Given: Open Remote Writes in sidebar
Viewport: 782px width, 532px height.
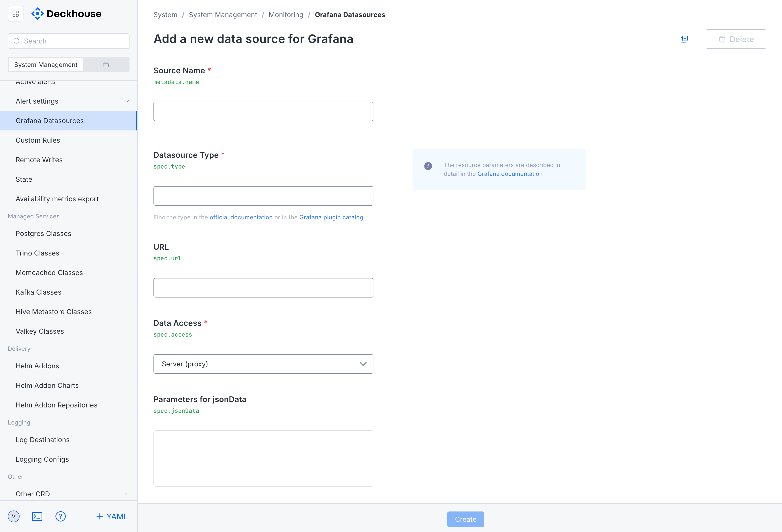Looking at the screenshot, I should point(69,160).
